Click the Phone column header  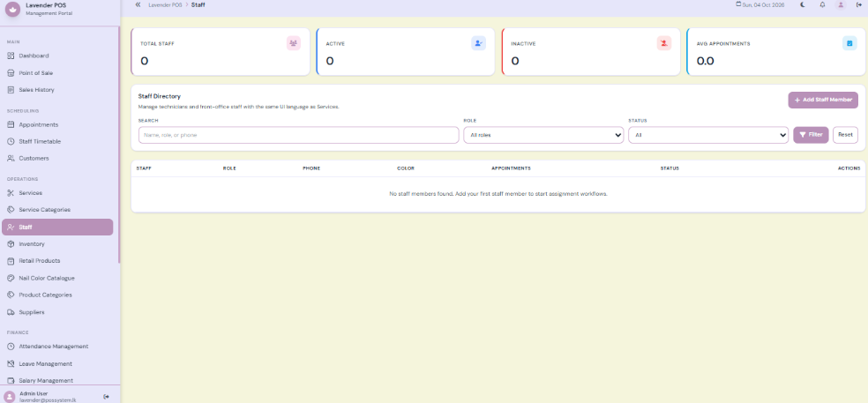(x=311, y=168)
